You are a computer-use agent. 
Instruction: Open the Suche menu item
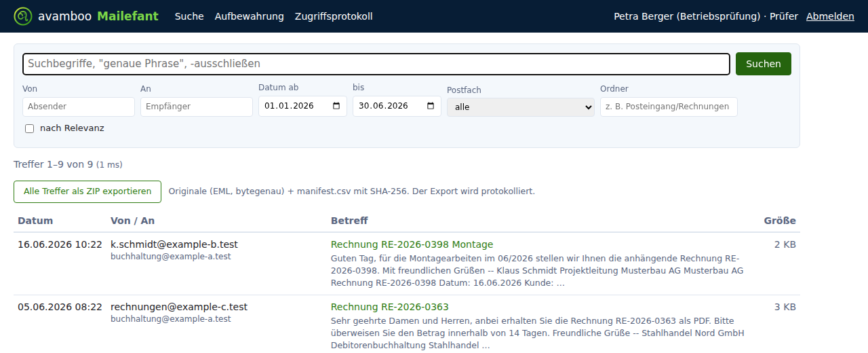(x=189, y=16)
